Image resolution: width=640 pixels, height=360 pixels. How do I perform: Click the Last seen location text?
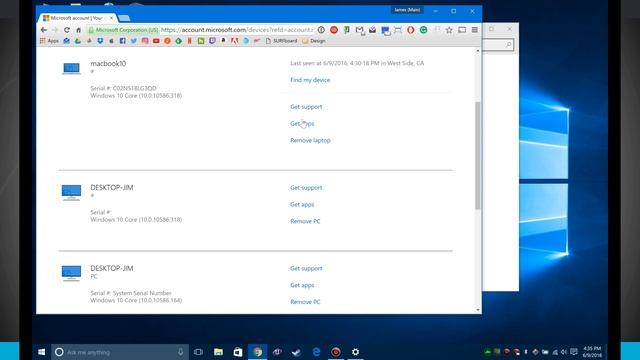tap(357, 63)
